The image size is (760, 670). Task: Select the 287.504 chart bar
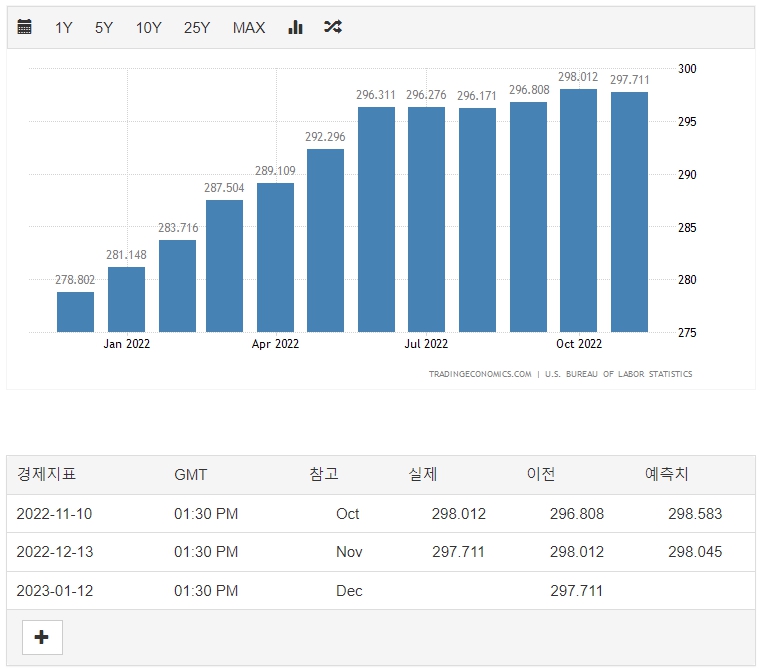[x=224, y=266]
